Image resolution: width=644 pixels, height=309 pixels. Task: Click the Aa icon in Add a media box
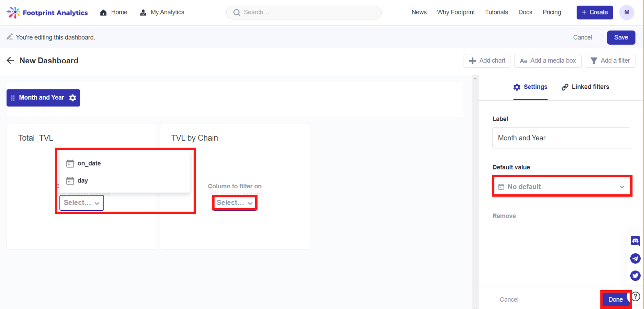tap(523, 61)
